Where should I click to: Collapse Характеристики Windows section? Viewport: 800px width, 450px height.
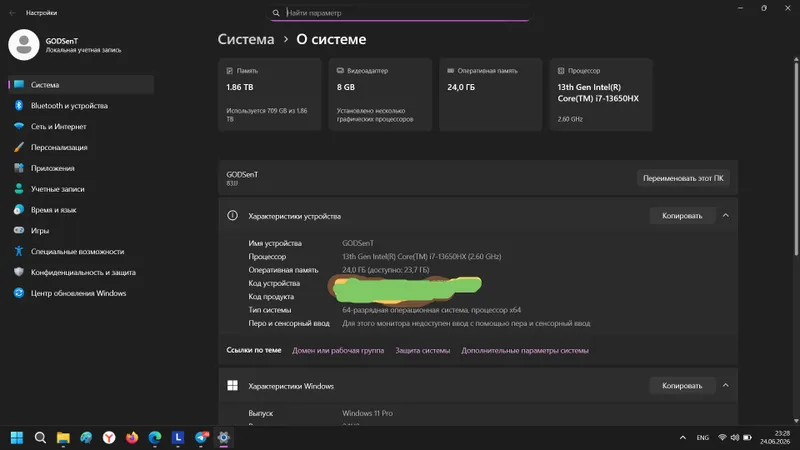click(726, 386)
